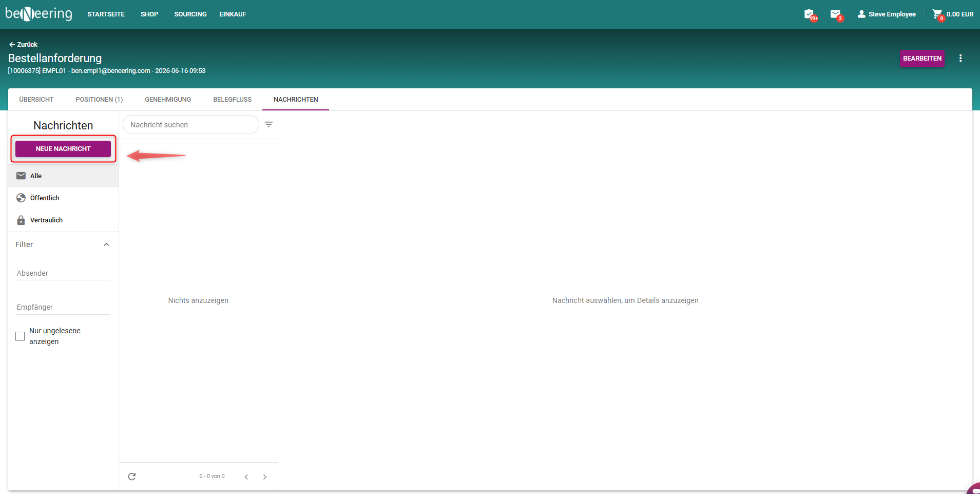The height and width of the screenshot is (494, 980).
Task: Open the three-dot more options menu
Action: coord(960,59)
